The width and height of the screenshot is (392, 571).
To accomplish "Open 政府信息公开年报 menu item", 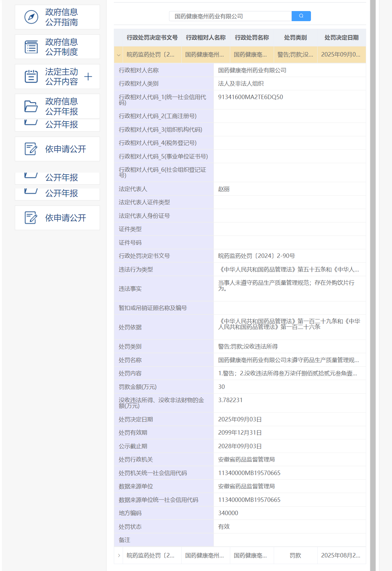I will coord(57,106).
